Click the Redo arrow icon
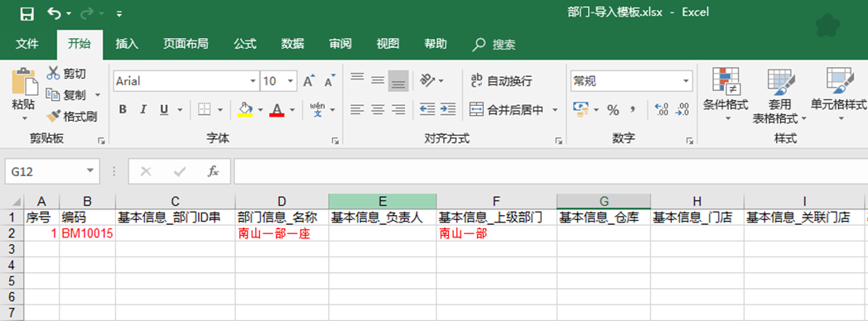The height and width of the screenshot is (321, 868). (88, 13)
